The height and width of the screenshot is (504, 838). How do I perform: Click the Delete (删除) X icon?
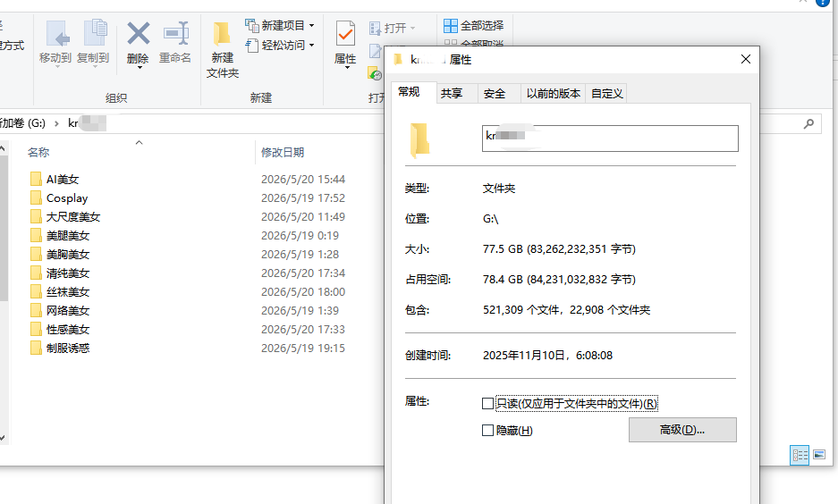(x=138, y=34)
